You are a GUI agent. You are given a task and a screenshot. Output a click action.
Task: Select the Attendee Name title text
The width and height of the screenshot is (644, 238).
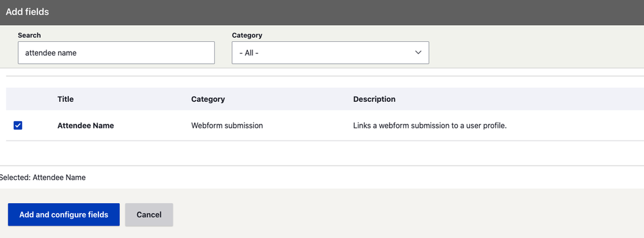tap(86, 126)
